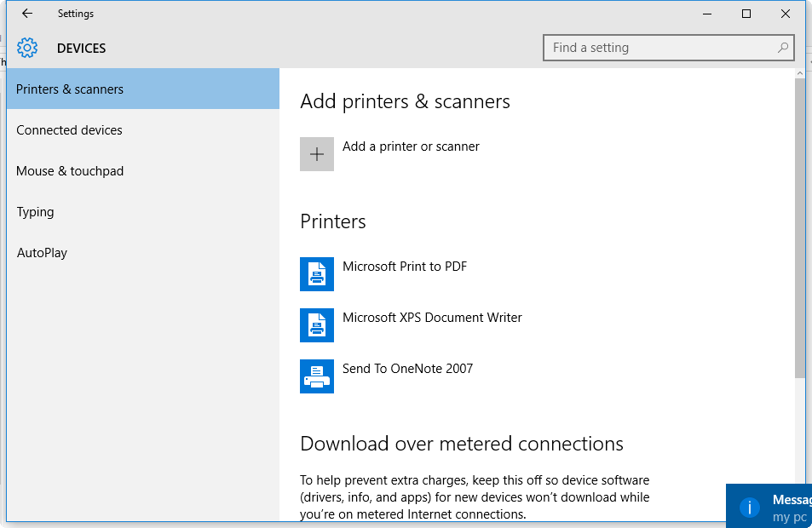Click the Devices settings gear icon
812x528 pixels.
tap(26, 48)
